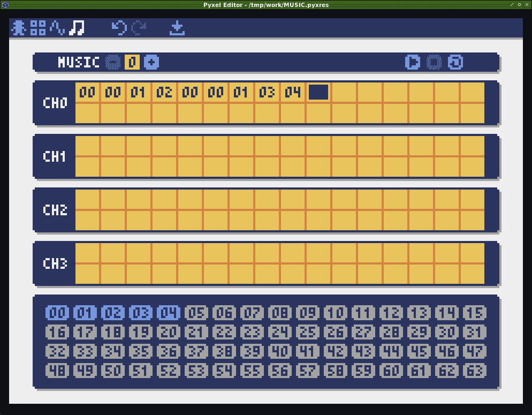Click the dark cursor cell in CH0
Viewport: 532px width, 415px height.
(x=318, y=92)
